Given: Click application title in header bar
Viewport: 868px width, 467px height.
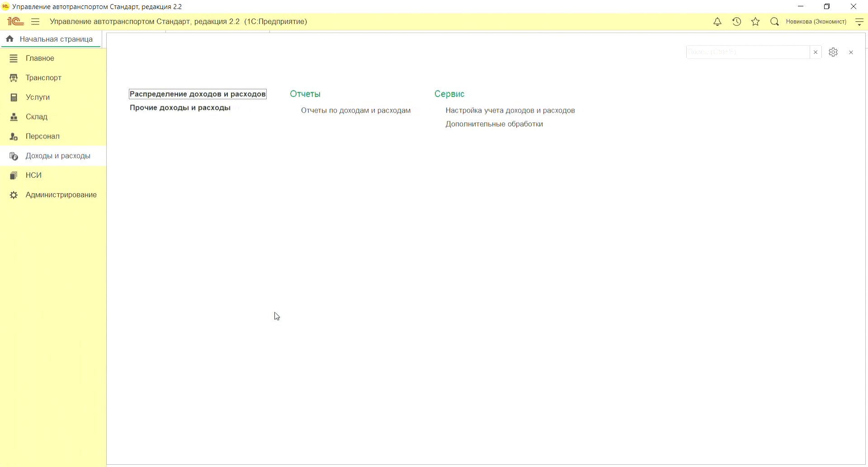Looking at the screenshot, I should point(178,22).
